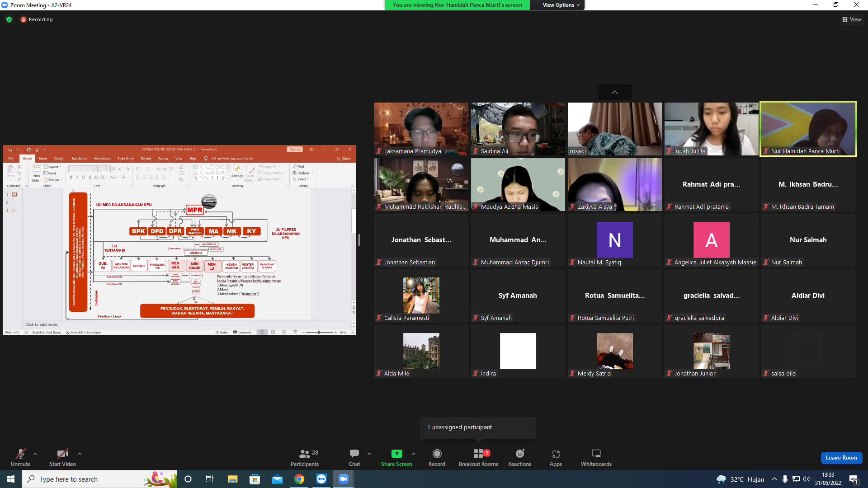
Task: Open Google Chrome from the taskbar
Action: [x=299, y=479]
